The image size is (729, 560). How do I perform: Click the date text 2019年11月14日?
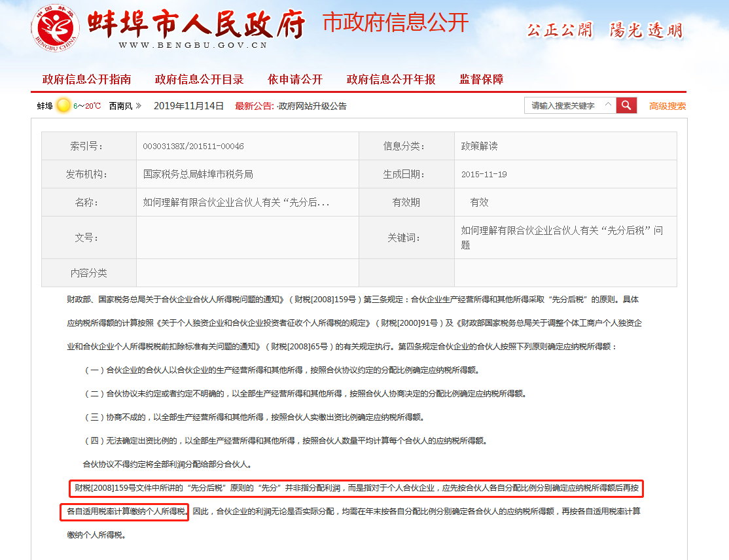[188, 106]
